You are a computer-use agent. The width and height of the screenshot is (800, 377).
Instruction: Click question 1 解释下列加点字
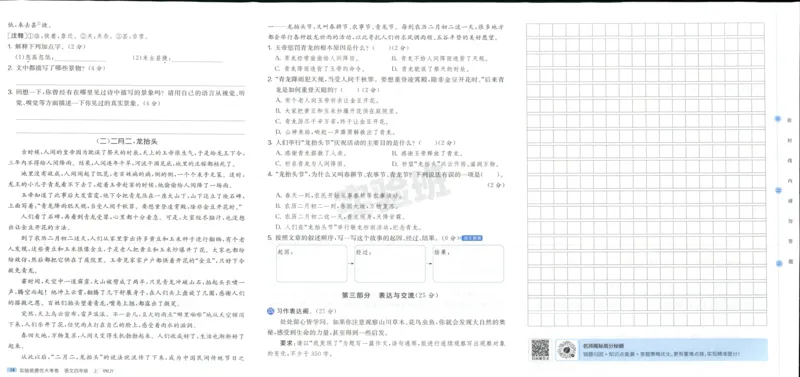tap(47, 46)
